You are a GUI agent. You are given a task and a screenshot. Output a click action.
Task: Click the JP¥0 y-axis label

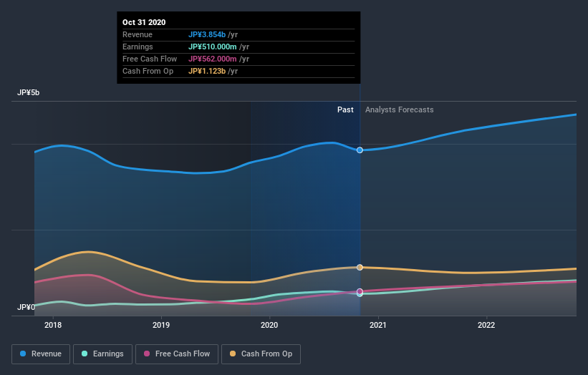pyautogui.click(x=26, y=307)
